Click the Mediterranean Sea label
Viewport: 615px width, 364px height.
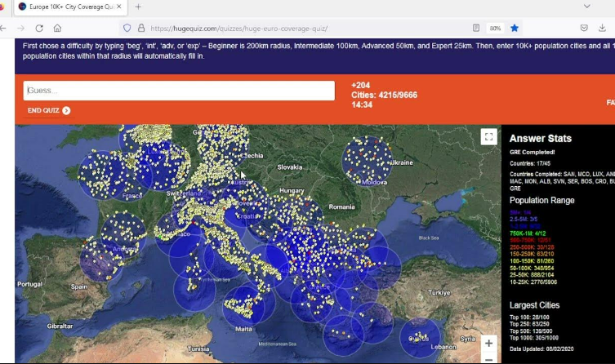click(277, 344)
